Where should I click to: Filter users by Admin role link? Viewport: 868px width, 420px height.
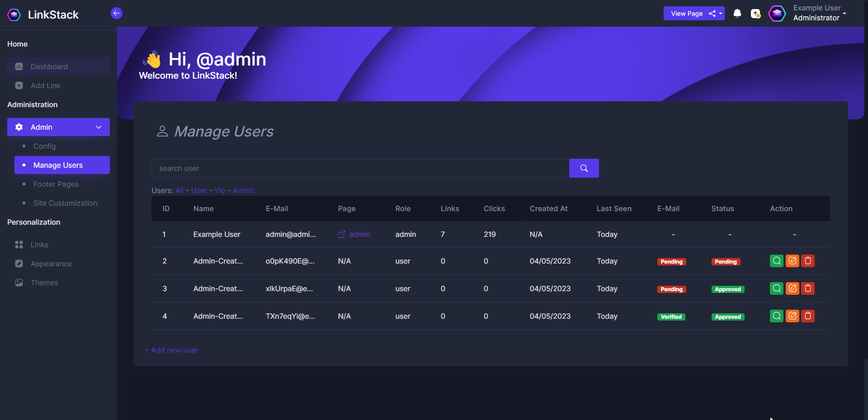(x=244, y=191)
